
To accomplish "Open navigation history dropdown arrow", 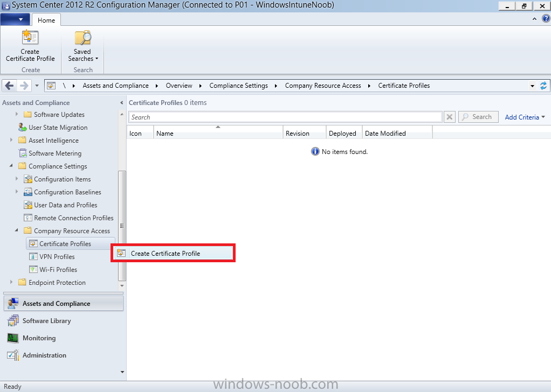I will [37, 86].
